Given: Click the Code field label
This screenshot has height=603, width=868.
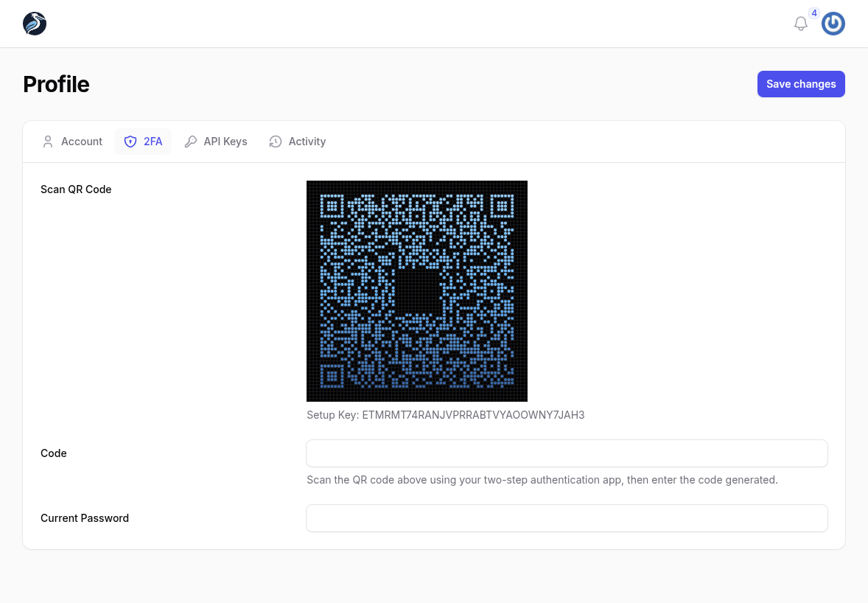Looking at the screenshot, I should [54, 453].
